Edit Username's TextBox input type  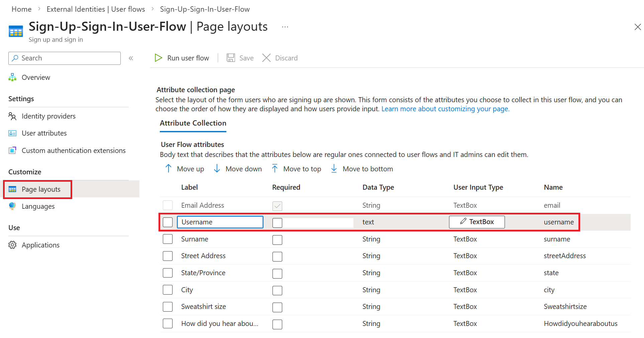pyautogui.click(x=477, y=222)
